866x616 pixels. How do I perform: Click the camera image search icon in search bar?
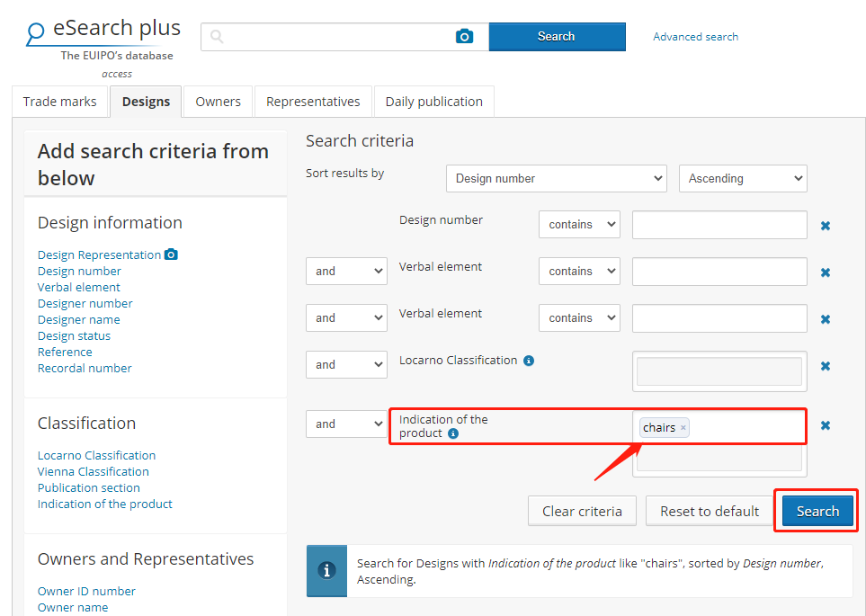point(464,36)
